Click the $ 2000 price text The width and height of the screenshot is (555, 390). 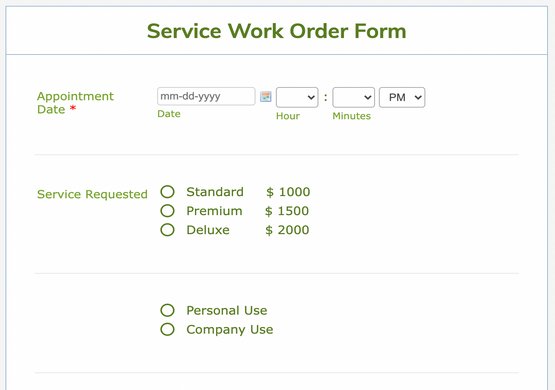pyautogui.click(x=287, y=230)
